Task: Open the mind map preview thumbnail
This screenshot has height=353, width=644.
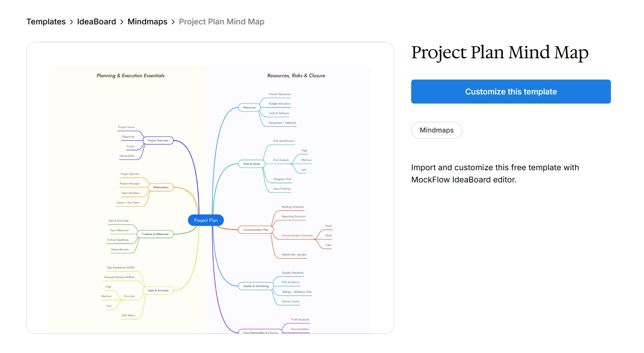Action: [210, 188]
